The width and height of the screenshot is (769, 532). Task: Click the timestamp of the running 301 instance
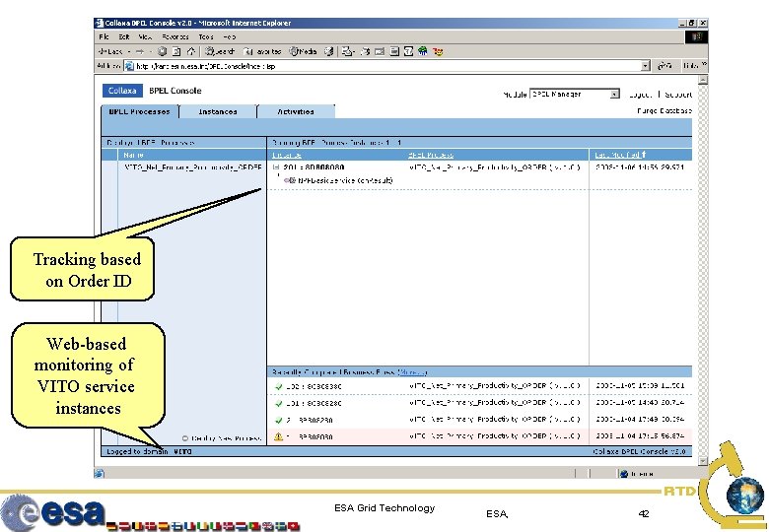click(x=640, y=167)
